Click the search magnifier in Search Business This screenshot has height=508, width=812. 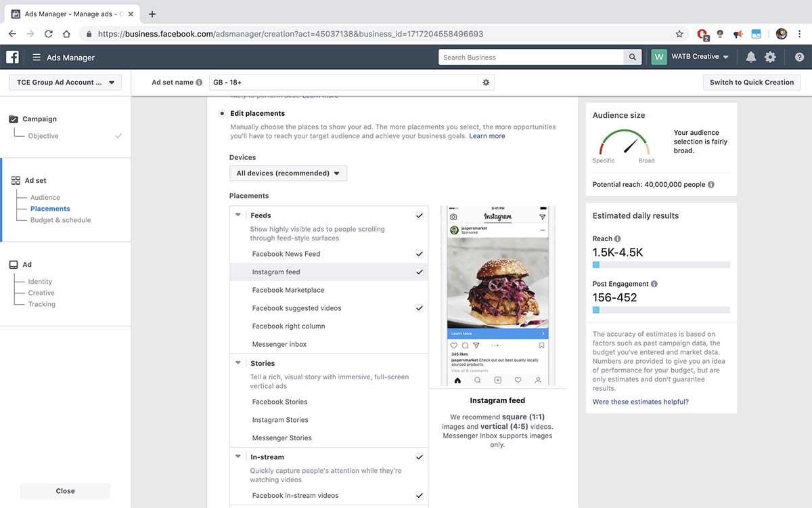(x=631, y=57)
